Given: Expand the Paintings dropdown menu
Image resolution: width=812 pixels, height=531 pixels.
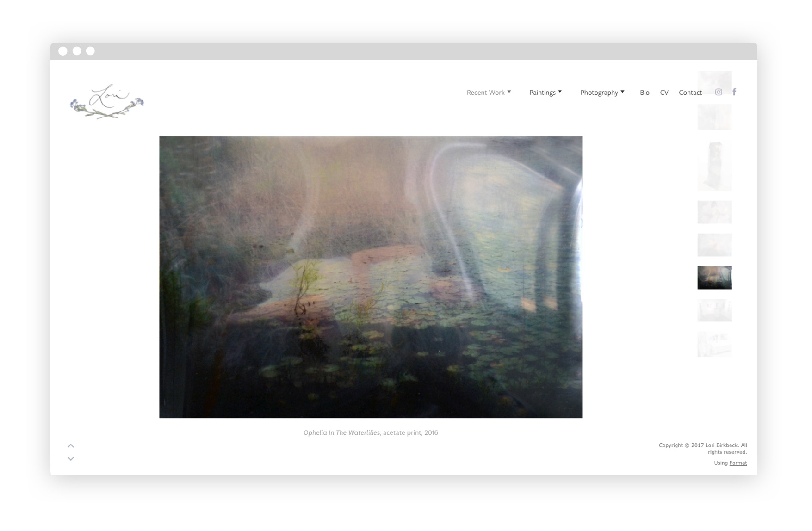Looking at the screenshot, I should point(543,92).
